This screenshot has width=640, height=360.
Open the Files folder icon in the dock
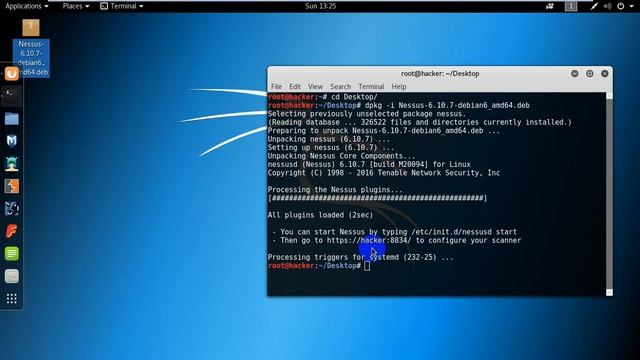point(11,119)
